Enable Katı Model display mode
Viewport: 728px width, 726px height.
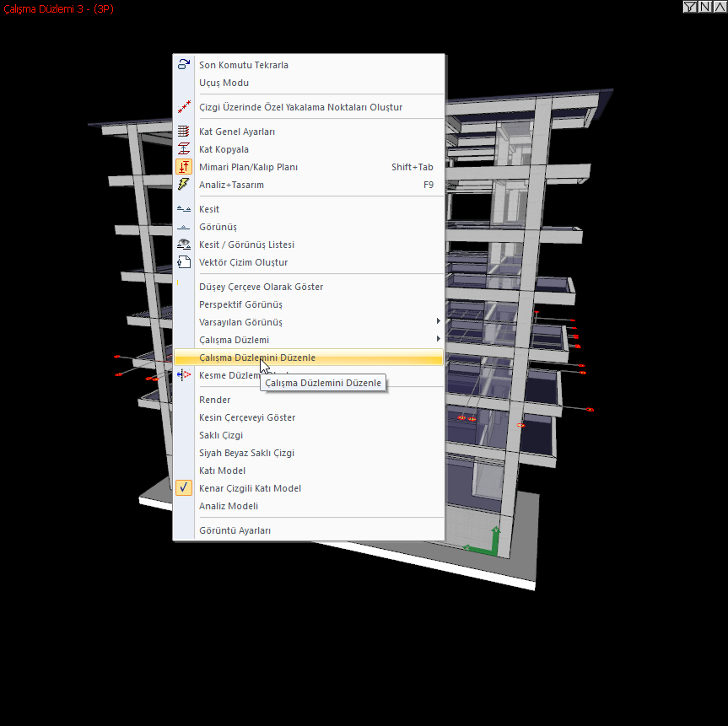click(x=222, y=471)
